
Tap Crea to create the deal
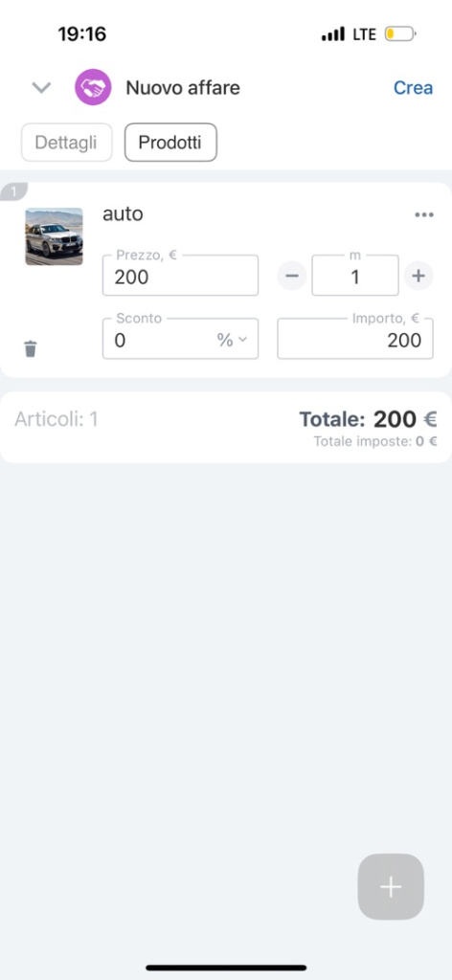[414, 88]
